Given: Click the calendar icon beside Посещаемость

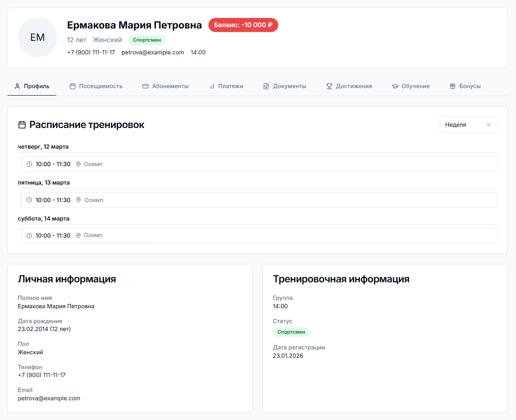Looking at the screenshot, I should click(x=73, y=86).
